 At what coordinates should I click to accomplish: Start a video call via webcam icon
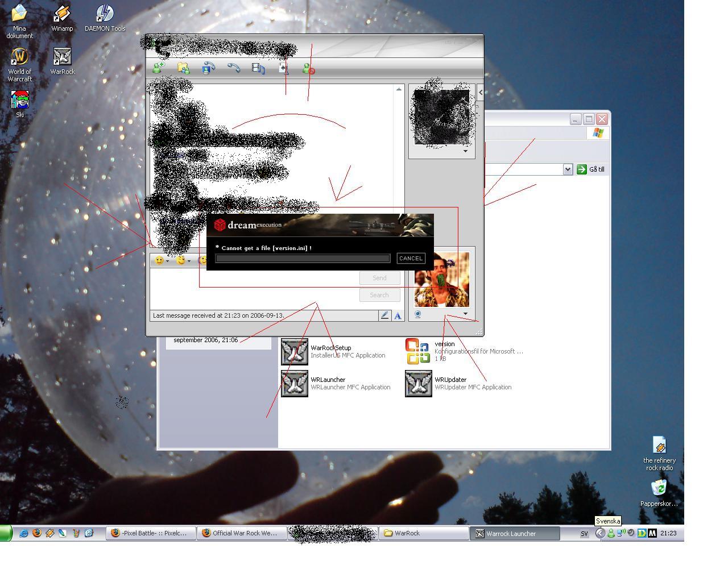(208, 68)
